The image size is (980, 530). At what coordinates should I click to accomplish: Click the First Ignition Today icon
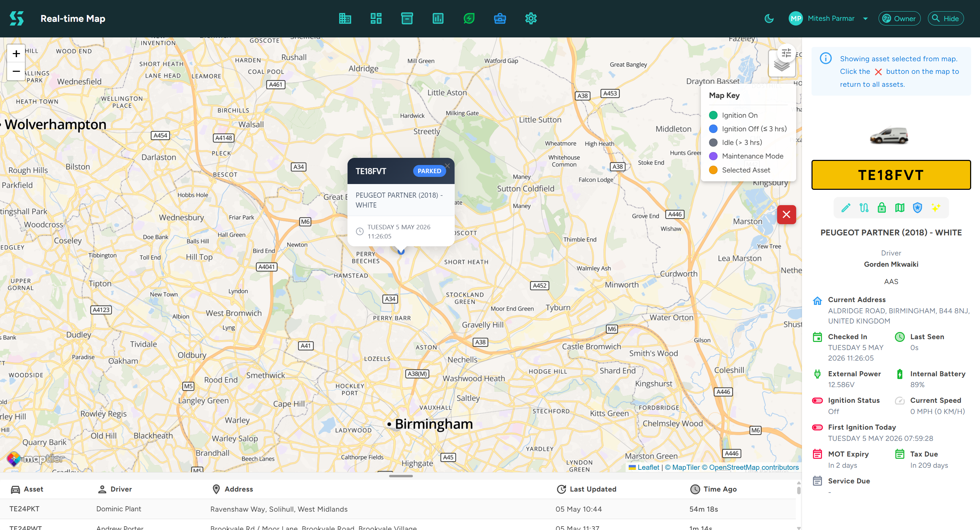point(817,427)
